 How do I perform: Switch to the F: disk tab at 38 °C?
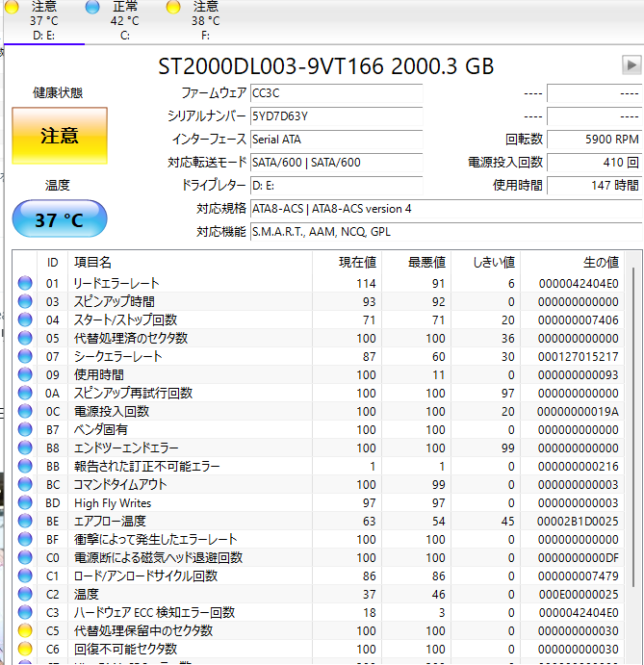(205, 20)
